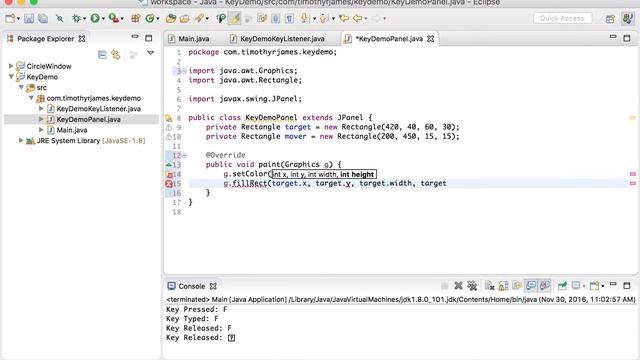The width and height of the screenshot is (640, 360).
Task: Click the Pin Console icon
Action: tap(562, 286)
